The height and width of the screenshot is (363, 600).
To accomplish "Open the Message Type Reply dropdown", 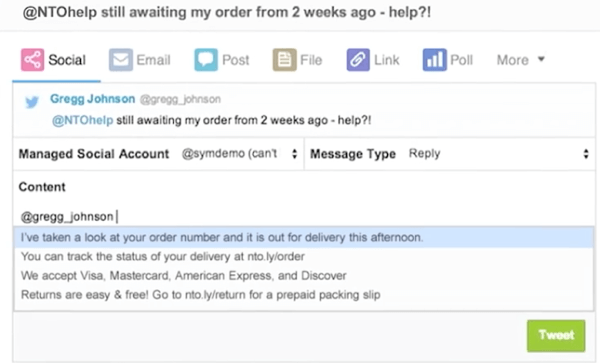I will pos(499,154).
